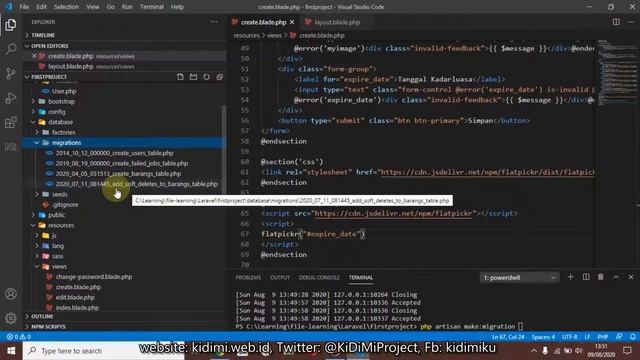Open the Terminal menu
Image resolution: width=640 pixels, height=360 pixels.
coord(151,7)
